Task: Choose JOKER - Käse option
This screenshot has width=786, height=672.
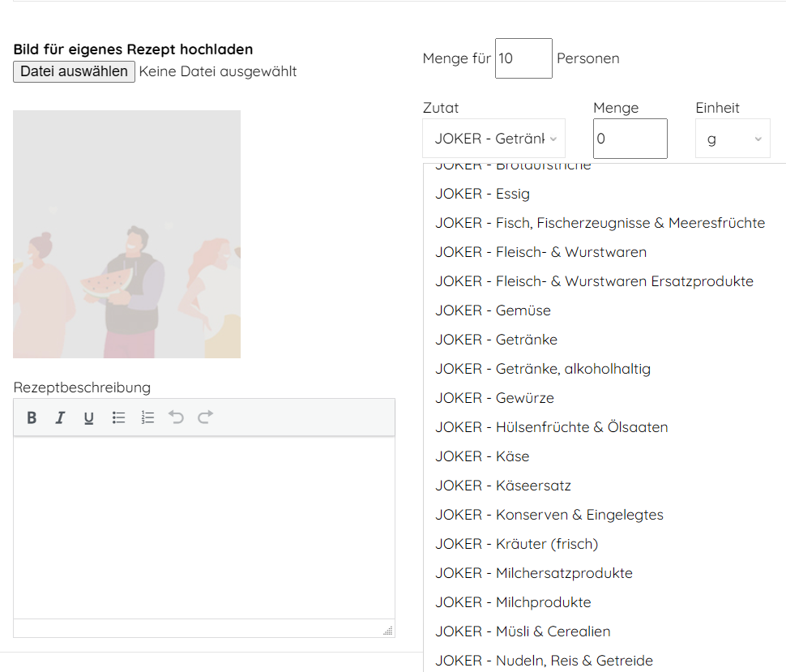Action: coord(482,456)
